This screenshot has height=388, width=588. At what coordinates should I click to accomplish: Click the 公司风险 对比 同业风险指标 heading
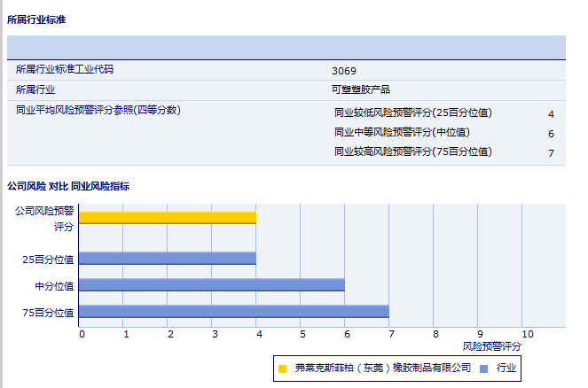click(x=68, y=186)
